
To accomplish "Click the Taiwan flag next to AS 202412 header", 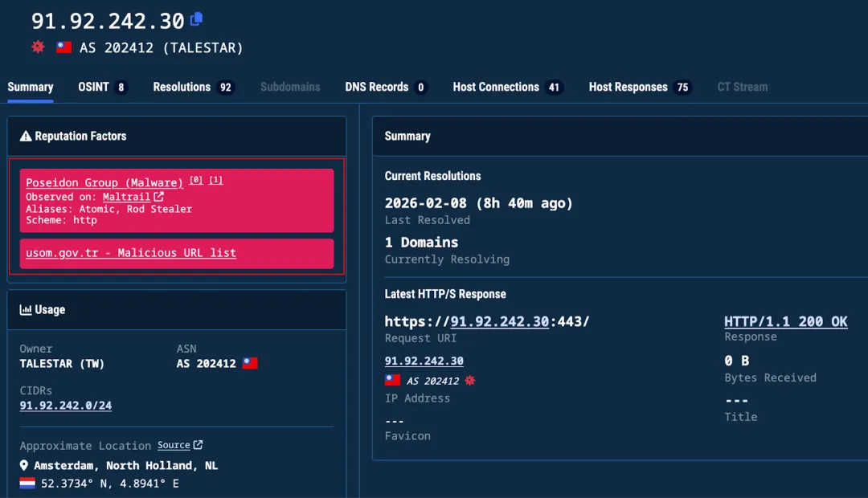I will click(64, 47).
